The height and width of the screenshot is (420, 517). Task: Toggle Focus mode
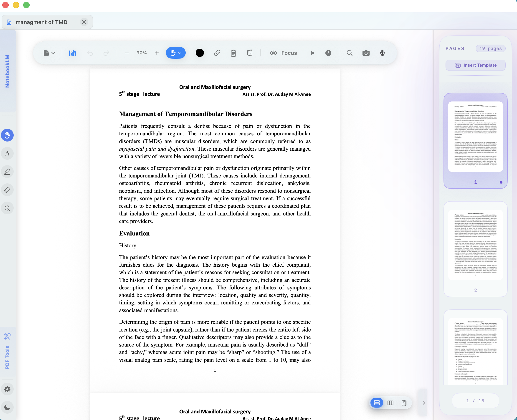[x=283, y=53]
